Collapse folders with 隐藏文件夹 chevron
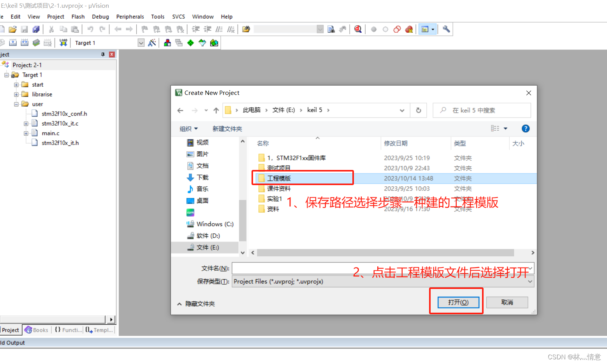Viewport: 607px width, 364px height. 179,304
